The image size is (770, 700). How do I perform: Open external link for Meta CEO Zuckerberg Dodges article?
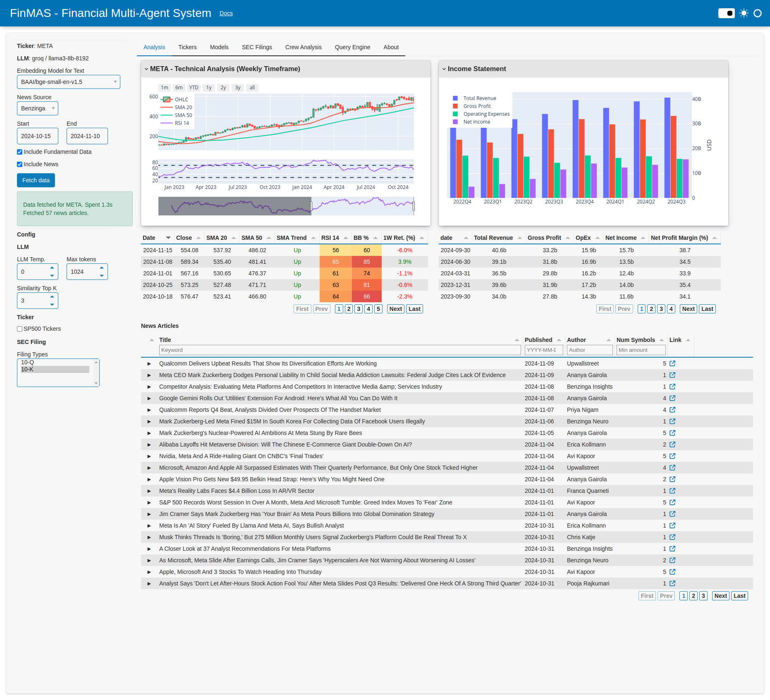(672, 375)
